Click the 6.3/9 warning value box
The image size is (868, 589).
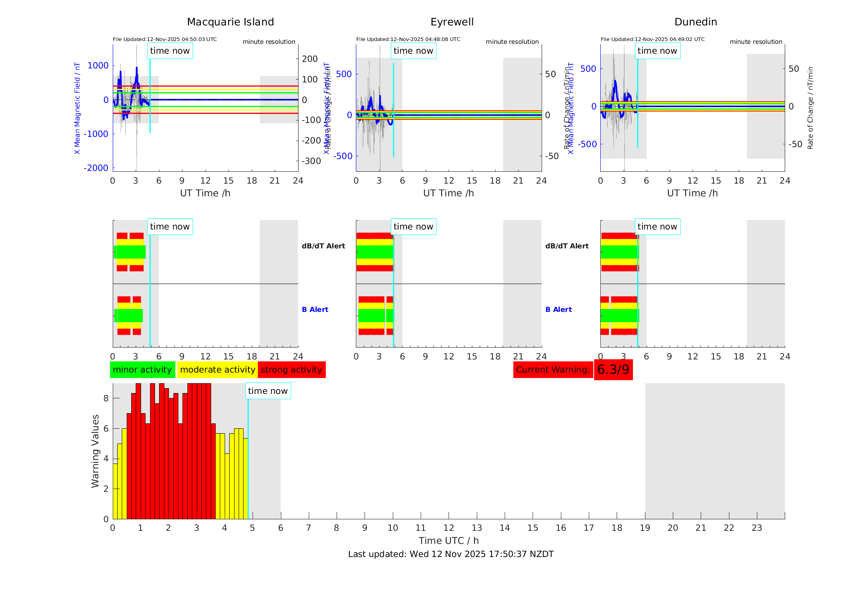[x=613, y=370]
